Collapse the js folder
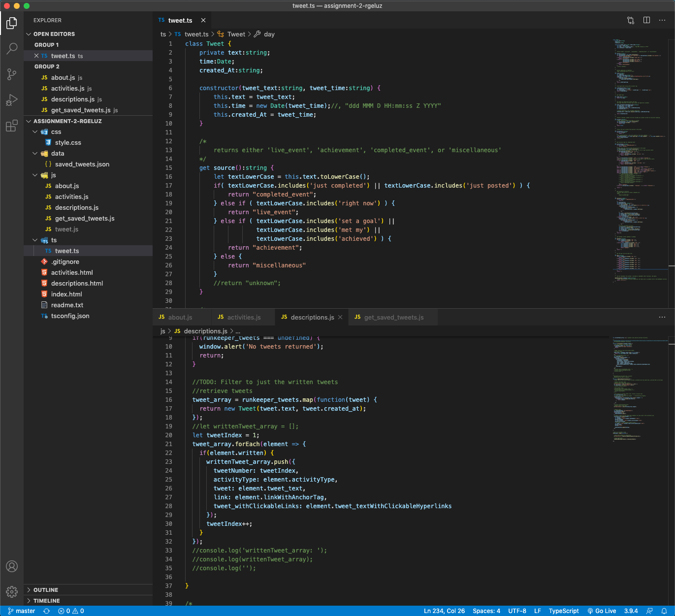 [x=88, y=175]
